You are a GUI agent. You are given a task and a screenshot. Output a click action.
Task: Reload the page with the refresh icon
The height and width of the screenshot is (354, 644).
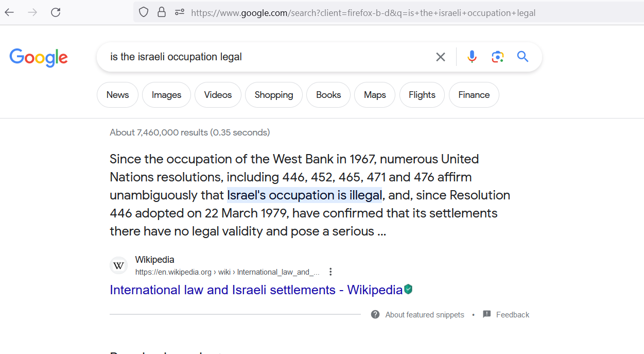[x=56, y=12]
